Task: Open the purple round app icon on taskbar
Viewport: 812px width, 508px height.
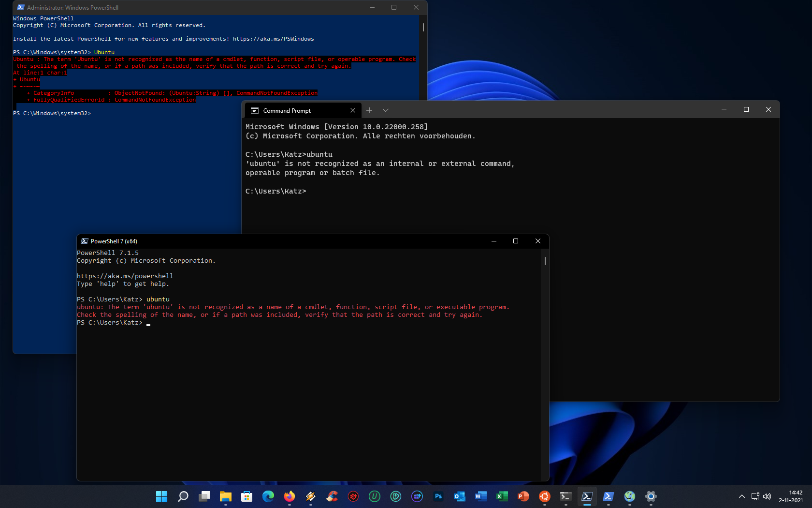Action: pos(417,496)
